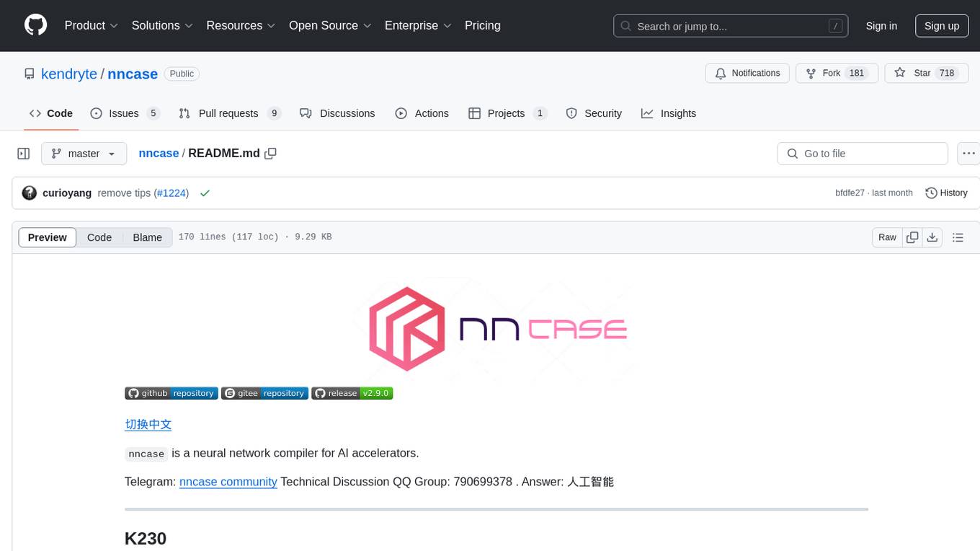The width and height of the screenshot is (980, 551).
Task: Open the Pull requests tab
Action: [228, 113]
